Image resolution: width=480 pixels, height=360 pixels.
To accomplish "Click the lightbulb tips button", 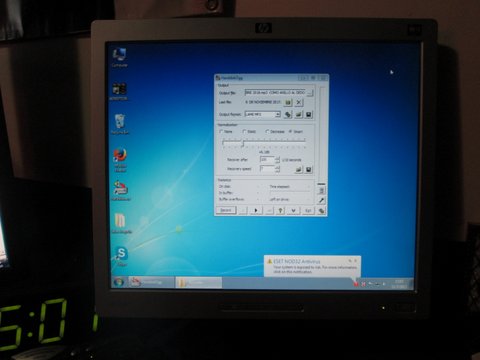I will pos(280,210).
